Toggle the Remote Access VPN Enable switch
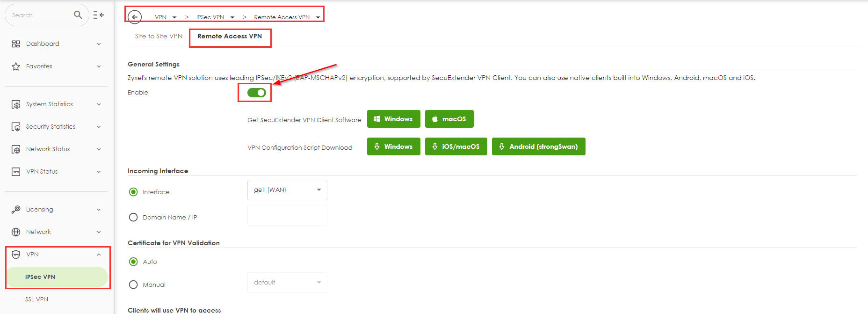Screen dimensions: 868x314 [x=256, y=93]
